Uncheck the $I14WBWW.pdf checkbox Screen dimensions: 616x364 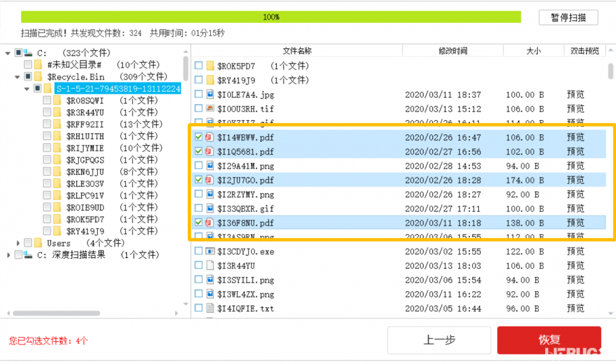pos(198,137)
